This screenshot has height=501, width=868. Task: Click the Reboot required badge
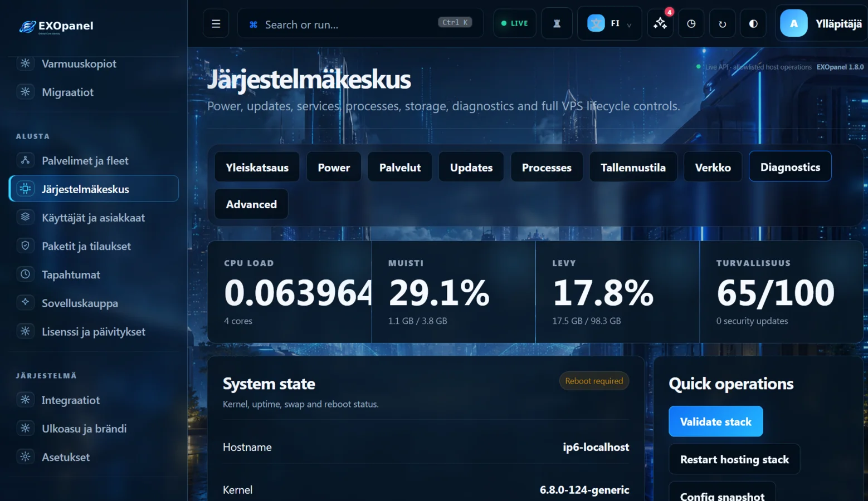(594, 381)
